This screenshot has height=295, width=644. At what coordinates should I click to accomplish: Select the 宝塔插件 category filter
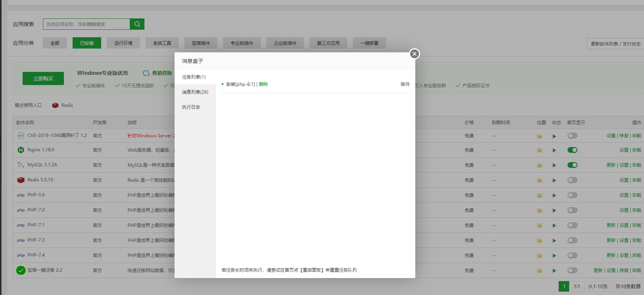click(201, 43)
